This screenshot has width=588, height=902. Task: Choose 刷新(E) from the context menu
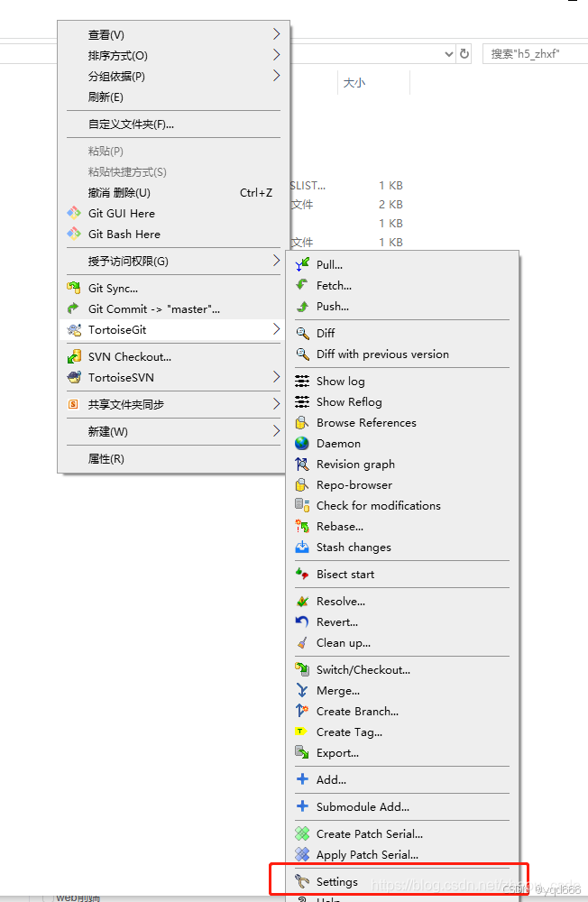[x=173, y=97]
